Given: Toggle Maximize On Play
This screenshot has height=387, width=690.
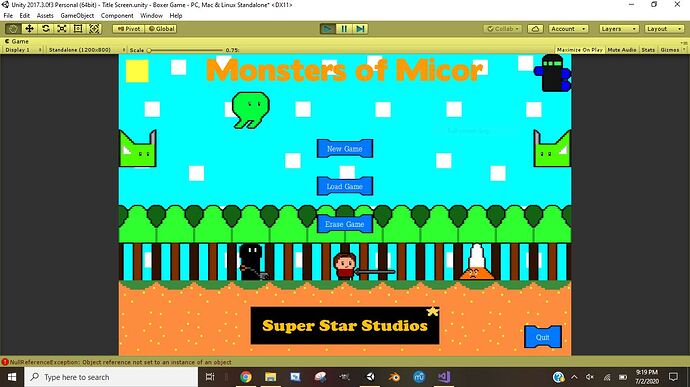Looking at the screenshot, I should point(580,50).
